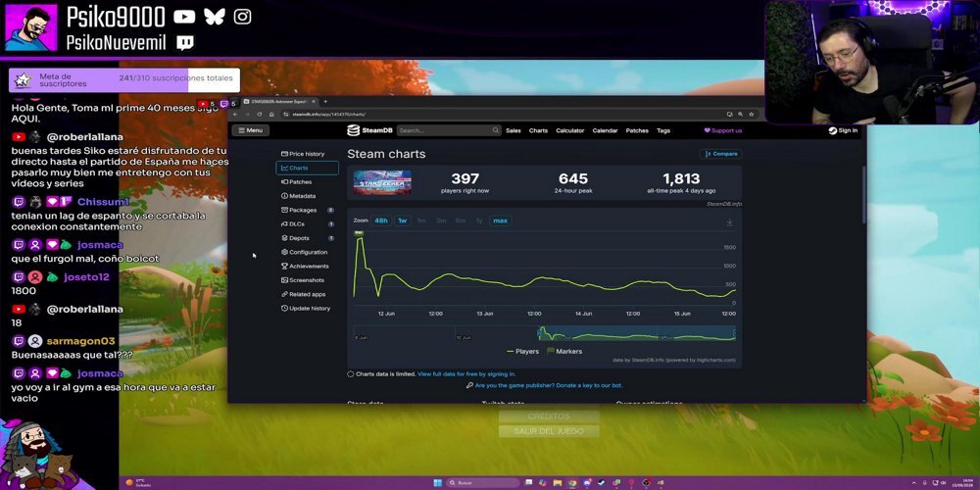Click Sign in with Steam
Screen dimensions: 980x490
(843, 130)
